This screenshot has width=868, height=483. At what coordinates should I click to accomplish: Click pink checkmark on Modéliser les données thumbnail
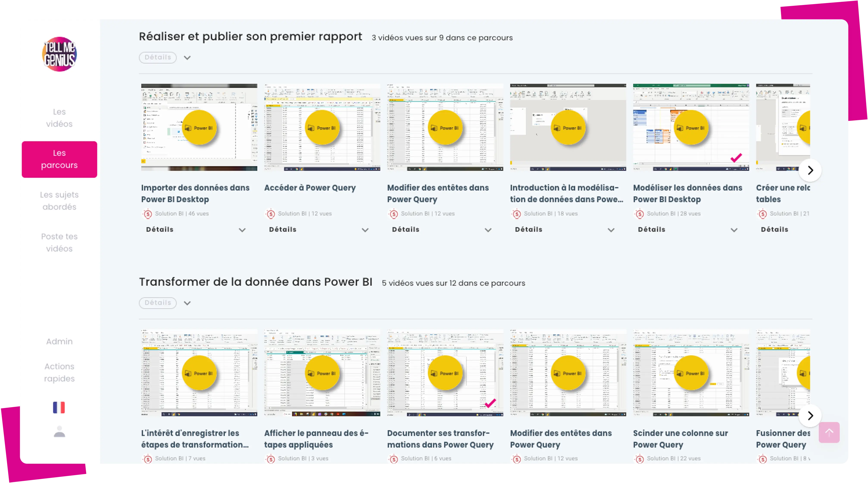736,157
